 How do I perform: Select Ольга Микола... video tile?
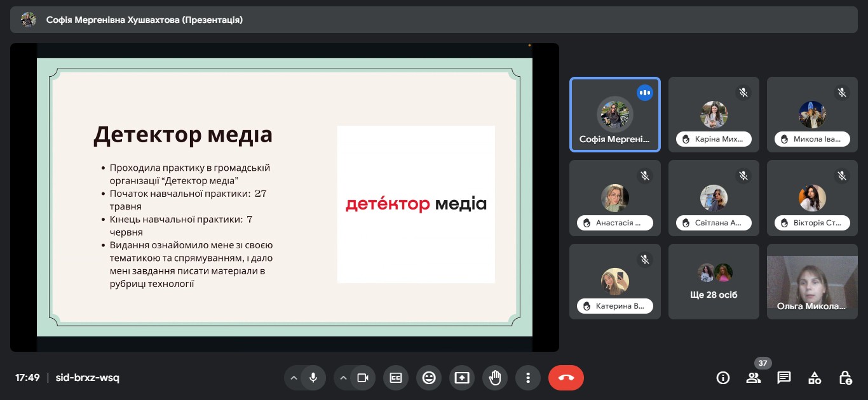coord(812,281)
